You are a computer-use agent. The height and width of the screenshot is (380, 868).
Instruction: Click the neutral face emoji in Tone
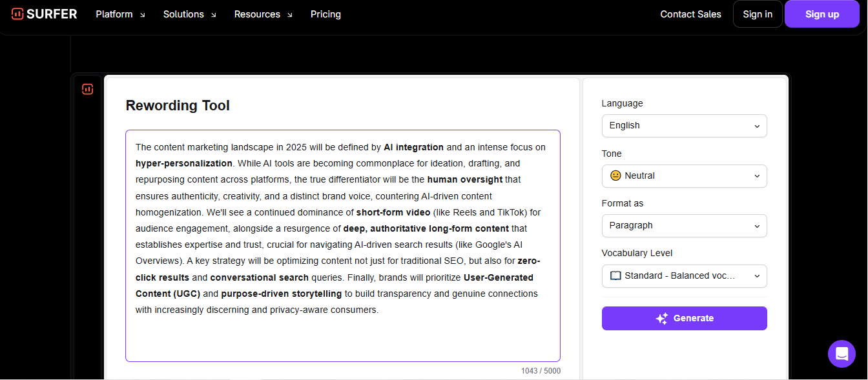(615, 176)
